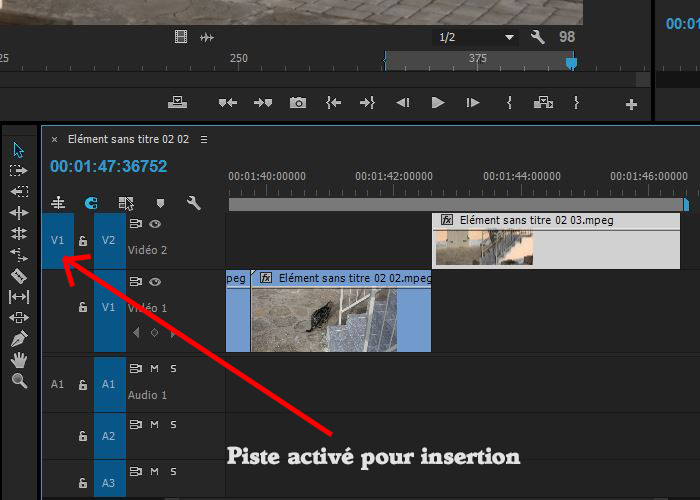Select the Pen tool
Screen dimensions: 700x500
click(x=18, y=339)
